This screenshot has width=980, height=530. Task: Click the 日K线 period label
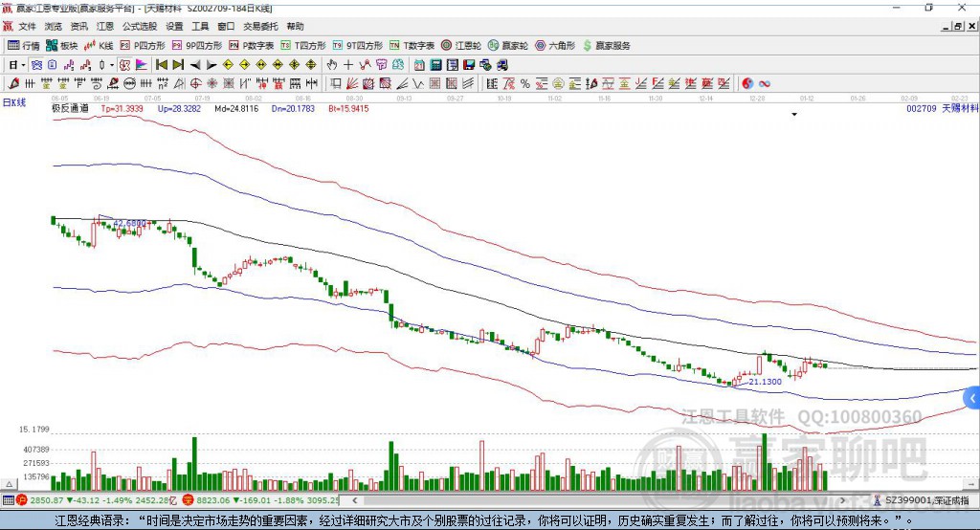14,102
